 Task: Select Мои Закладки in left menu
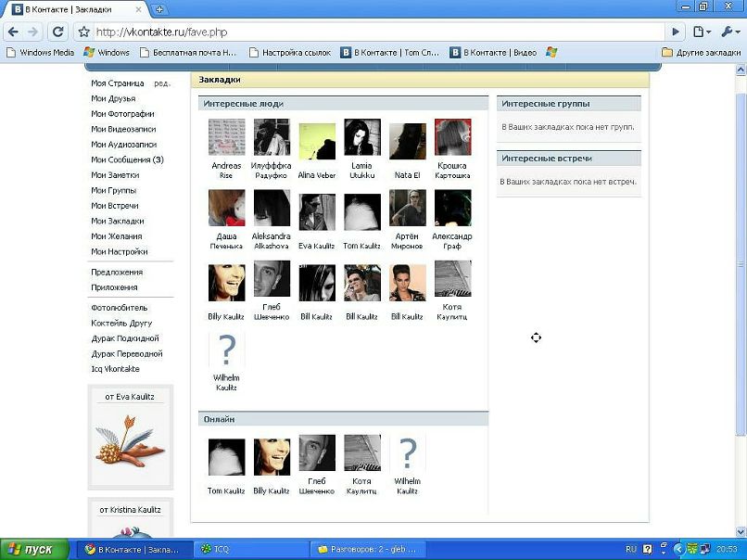click(117, 221)
